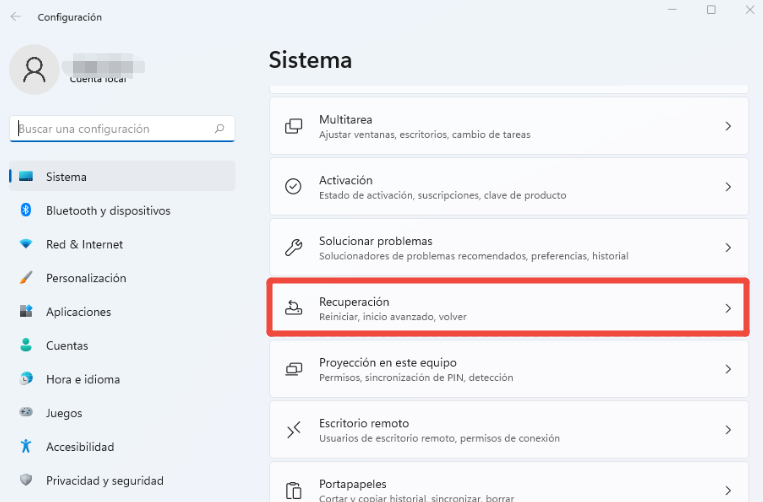Expand the Multitarea chevron arrow

click(728, 126)
